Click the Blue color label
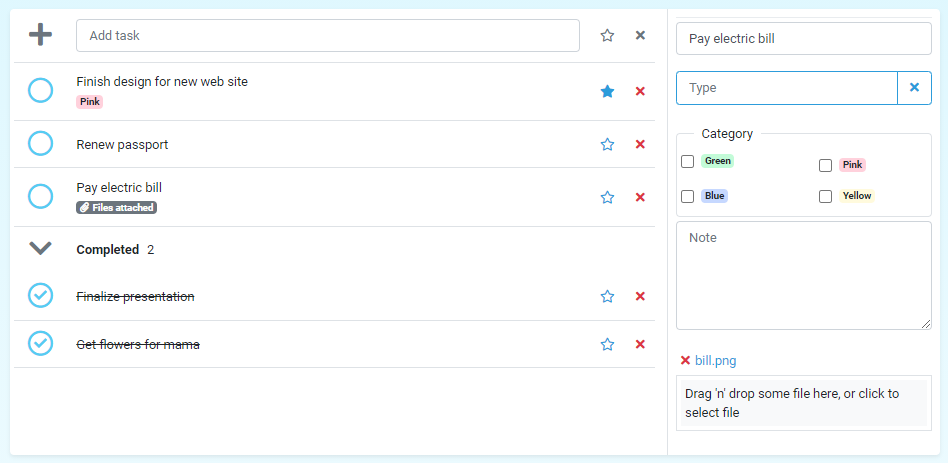This screenshot has width=948, height=463. click(x=714, y=196)
